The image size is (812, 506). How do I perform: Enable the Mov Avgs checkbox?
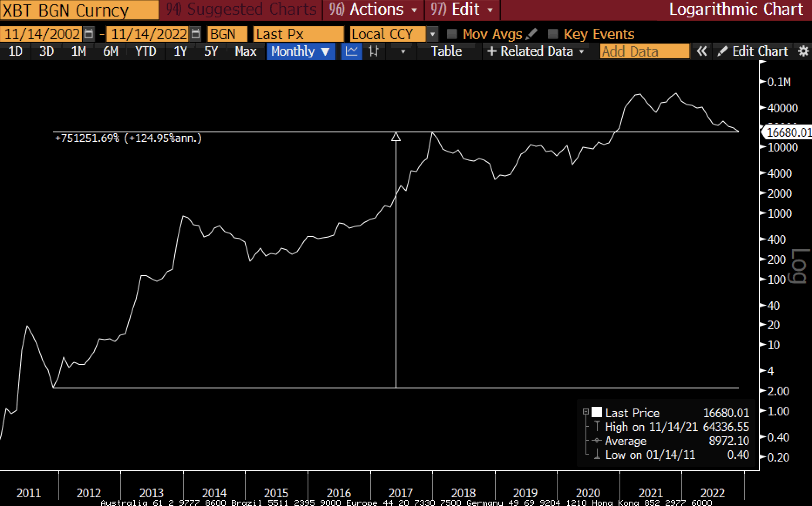[x=452, y=34]
